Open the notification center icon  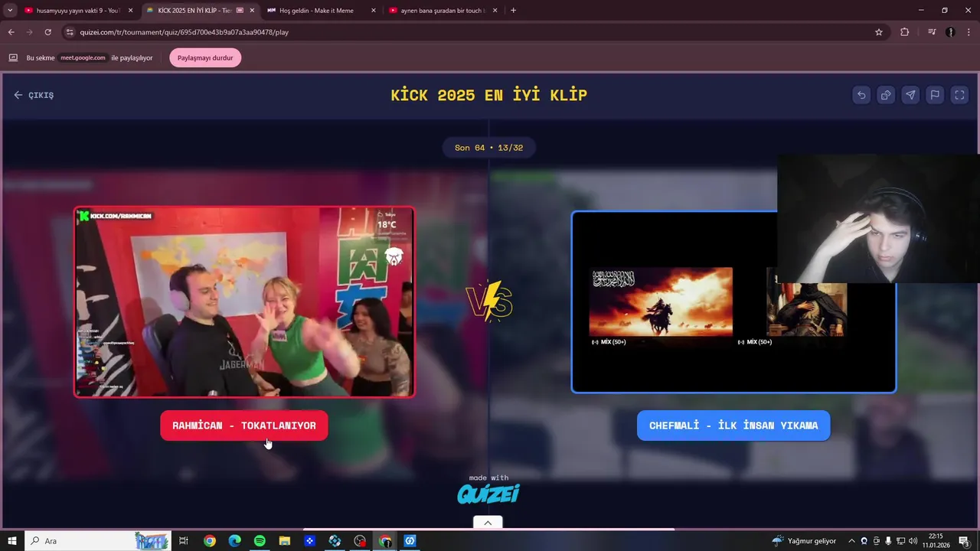964,541
